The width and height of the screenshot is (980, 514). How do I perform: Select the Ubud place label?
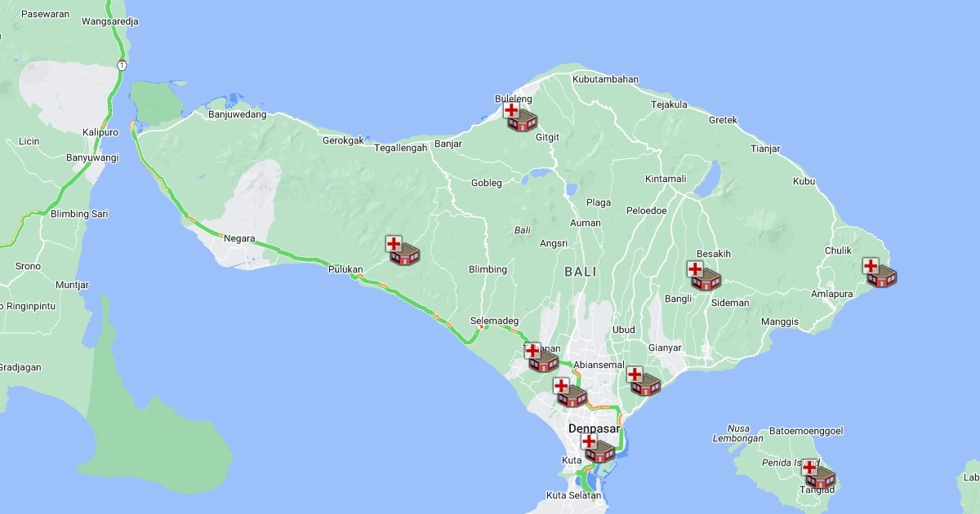(624, 330)
